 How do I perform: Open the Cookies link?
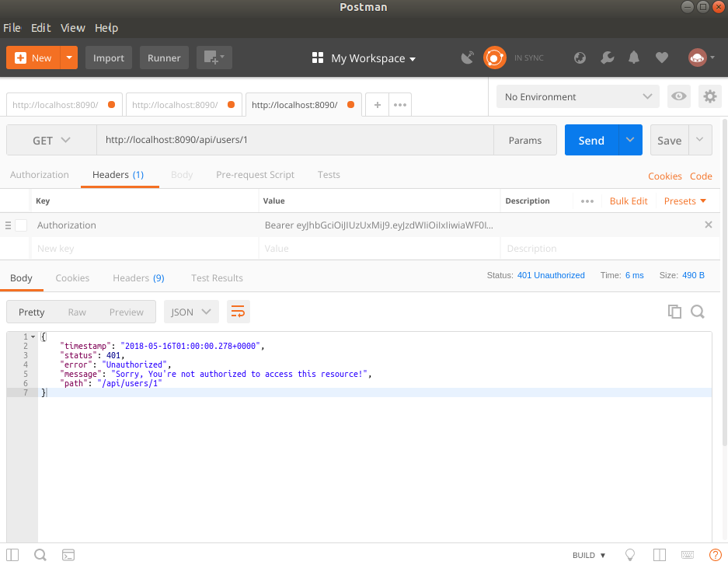click(664, 176)
